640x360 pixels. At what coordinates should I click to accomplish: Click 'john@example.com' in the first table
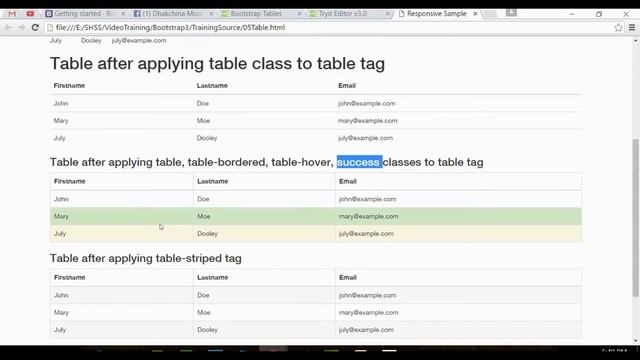point(367,104)
